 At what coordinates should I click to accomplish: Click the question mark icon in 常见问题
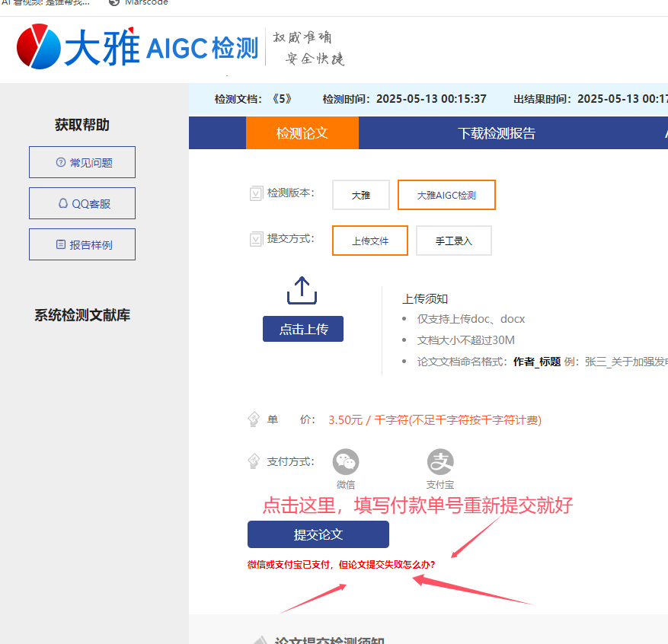coord(61,162)
